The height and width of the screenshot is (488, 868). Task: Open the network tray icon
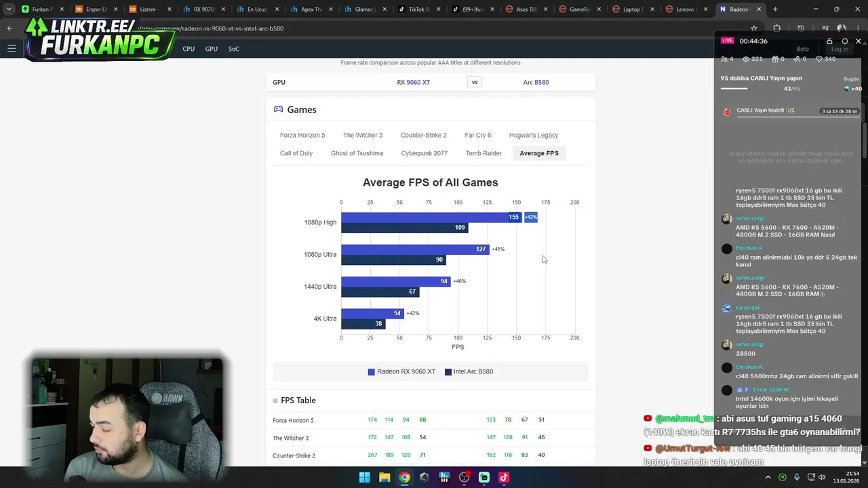click(x=812, y=477)
